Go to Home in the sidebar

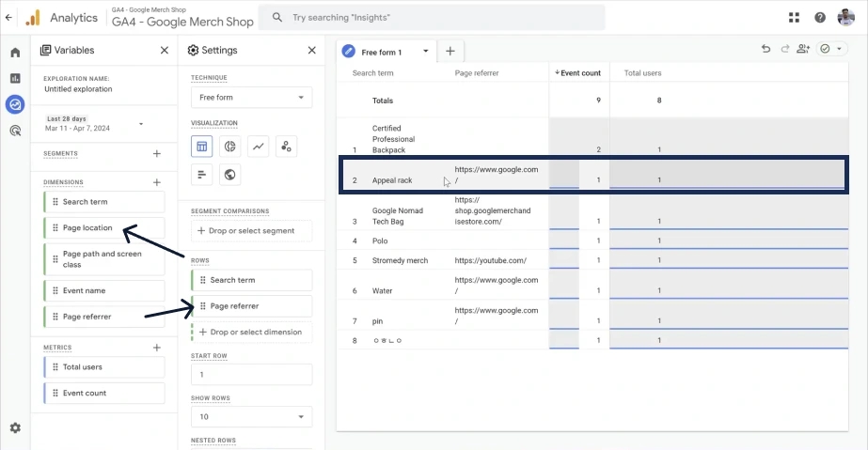(x=15, y=53)
